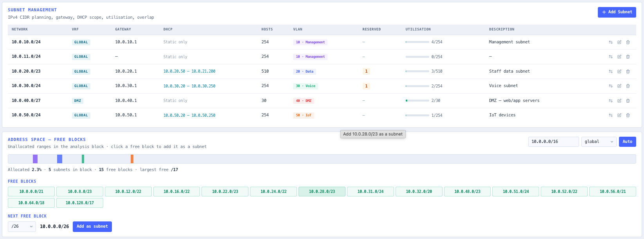Click DHCP range 10.0.20.50 – 10.0.21.200
This screenshot has width=644, height=239.
[x=189, y=71]
